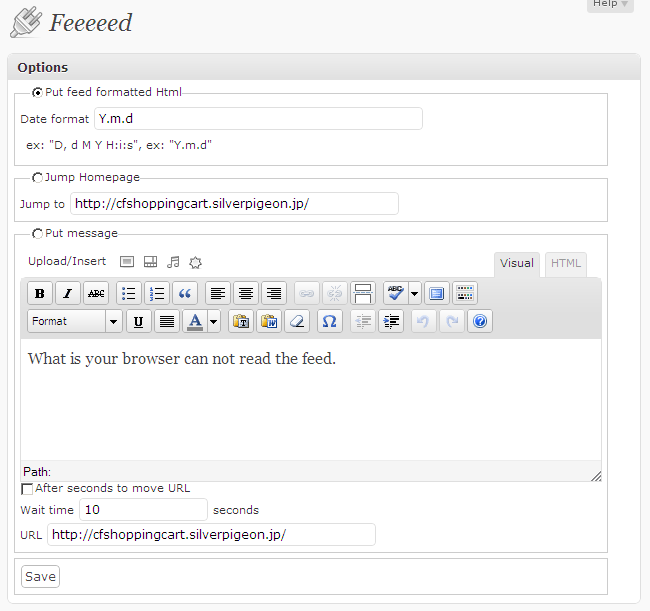Open the Format paragraph dropdown

[x=75, y=321]
